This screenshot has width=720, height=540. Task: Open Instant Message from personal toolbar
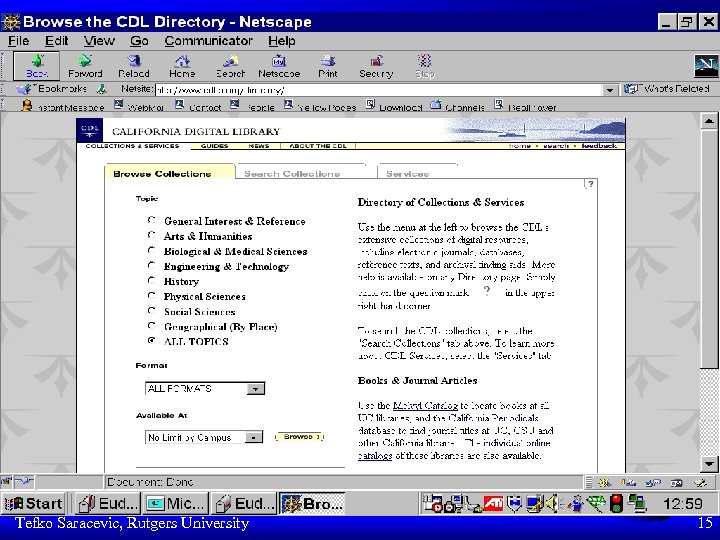63,107
